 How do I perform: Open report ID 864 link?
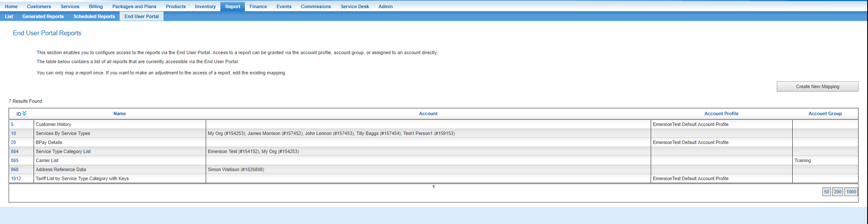[x=15, y=151]
